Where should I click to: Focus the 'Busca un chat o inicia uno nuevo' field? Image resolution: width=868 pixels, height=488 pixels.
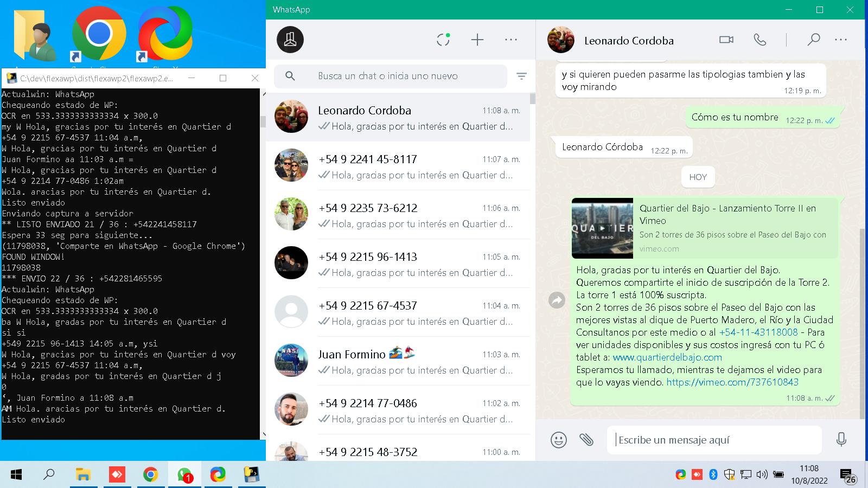pos(391,76)
